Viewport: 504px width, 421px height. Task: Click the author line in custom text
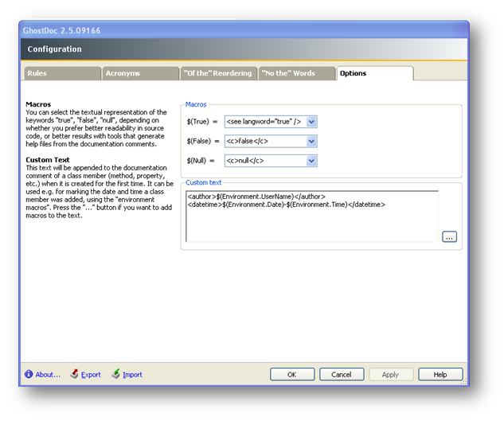coord(256,197)
